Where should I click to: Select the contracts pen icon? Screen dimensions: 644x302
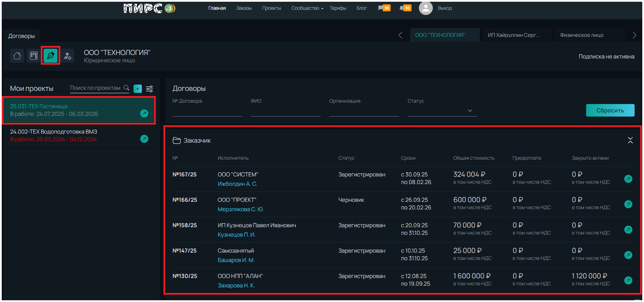coord(51,56)
